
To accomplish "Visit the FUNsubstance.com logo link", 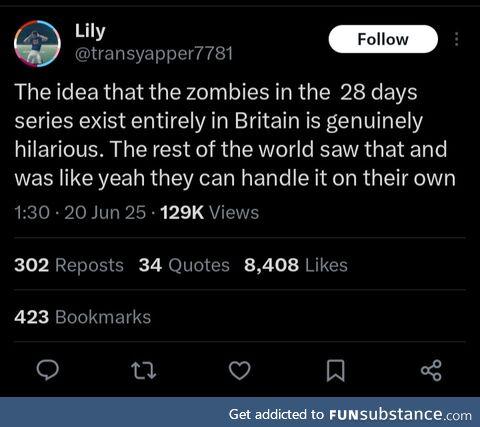I will [400, 414].
